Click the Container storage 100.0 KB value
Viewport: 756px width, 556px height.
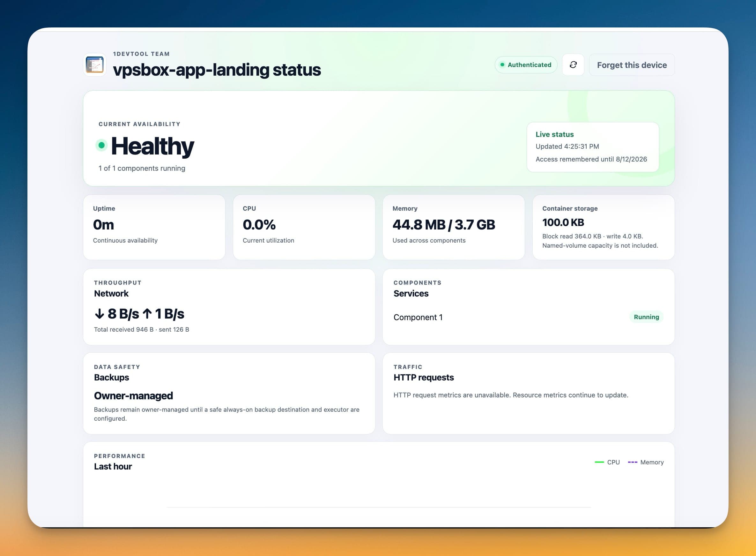click(x=563, y=222)
